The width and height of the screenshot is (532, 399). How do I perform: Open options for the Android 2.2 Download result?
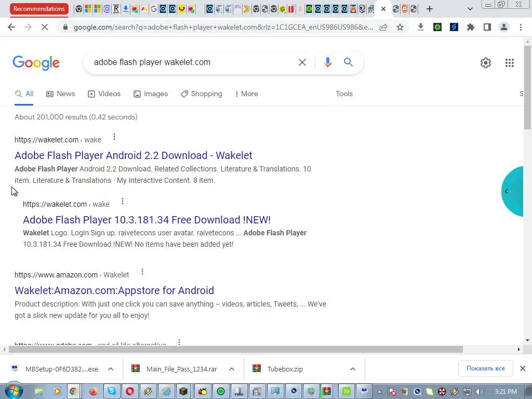pos(114,137)
